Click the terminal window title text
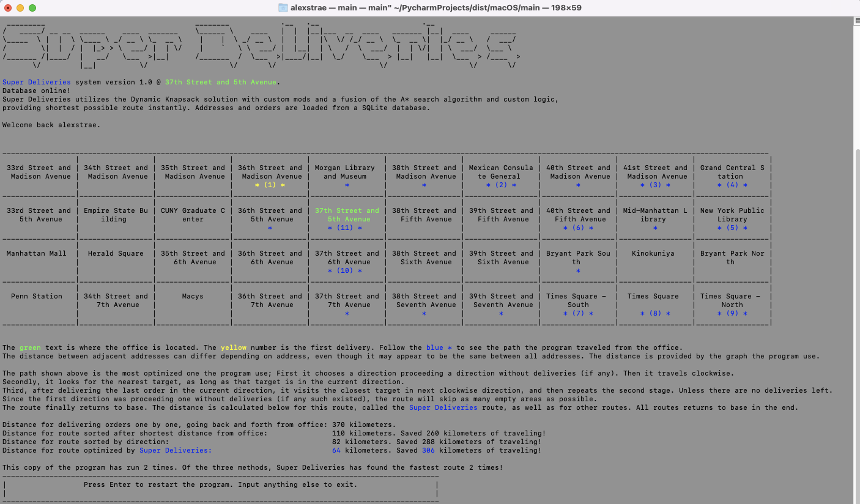Screen dimensions: 860x504 437,8
